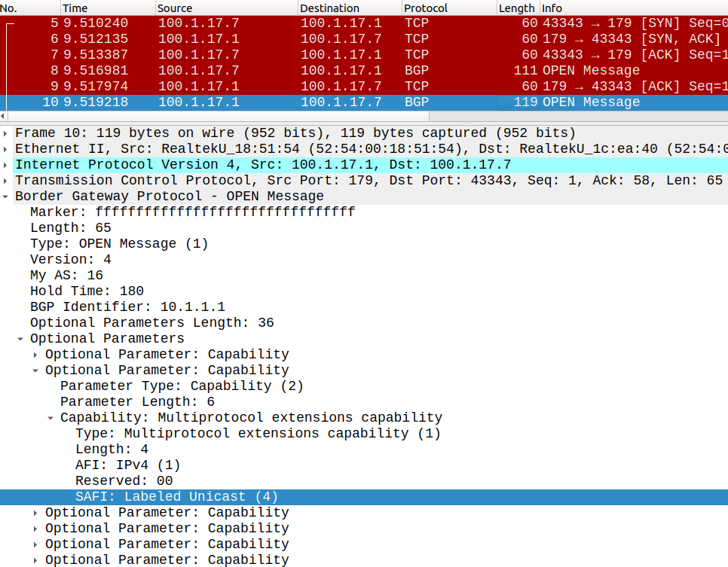Screen dimensions: 728x567
Task: Click the packet list horizontal scrollbar
Action: pos(219,116)
